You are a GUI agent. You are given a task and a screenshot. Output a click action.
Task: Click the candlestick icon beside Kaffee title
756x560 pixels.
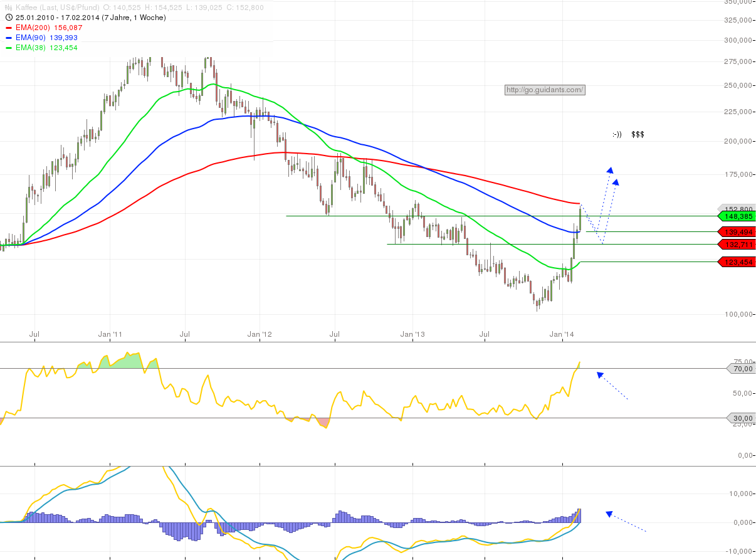9,8
